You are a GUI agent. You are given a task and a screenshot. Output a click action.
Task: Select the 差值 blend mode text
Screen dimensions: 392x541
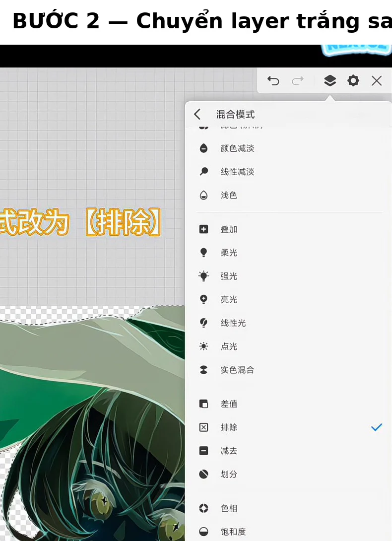(229, 404)
